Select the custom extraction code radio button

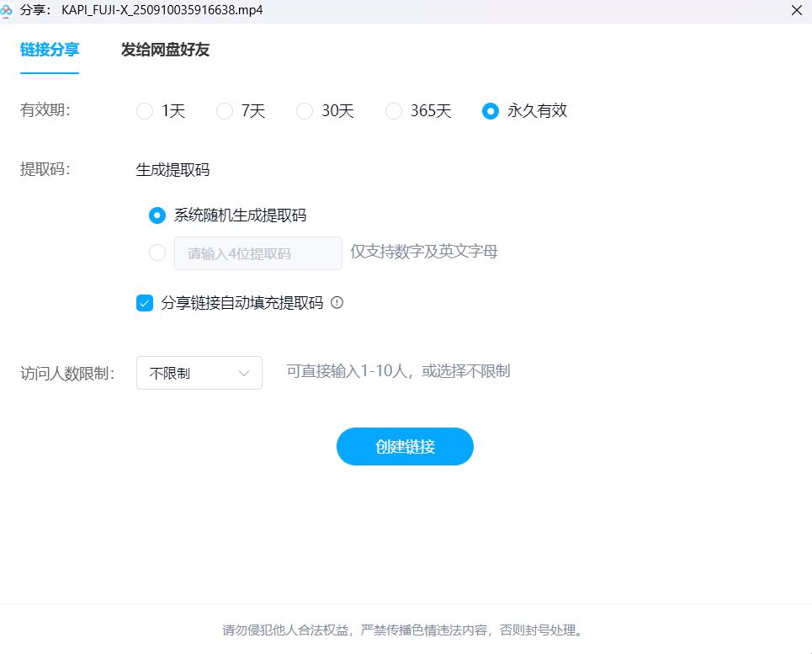coord(157,253)
